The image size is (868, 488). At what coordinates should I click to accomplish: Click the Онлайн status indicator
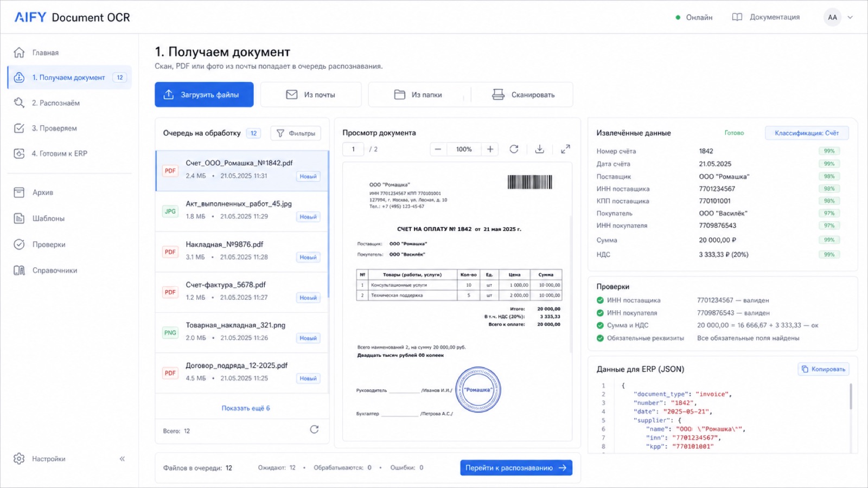(694, 17)
